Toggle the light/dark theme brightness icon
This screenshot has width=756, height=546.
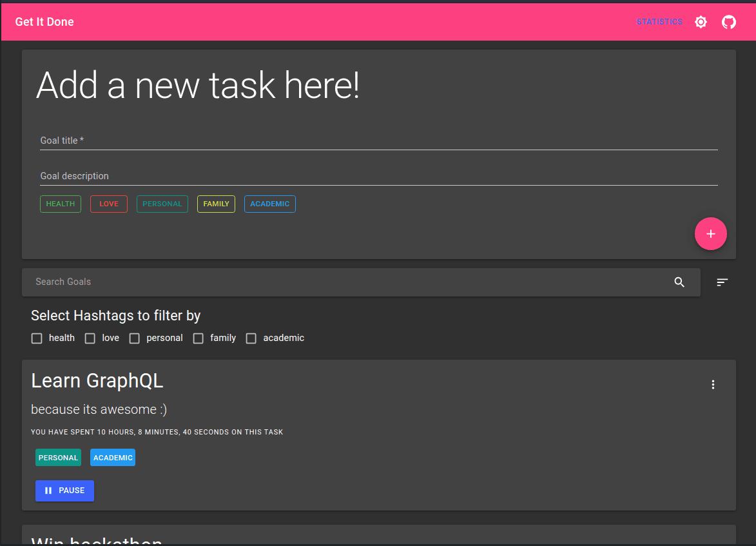click(701, 22)
